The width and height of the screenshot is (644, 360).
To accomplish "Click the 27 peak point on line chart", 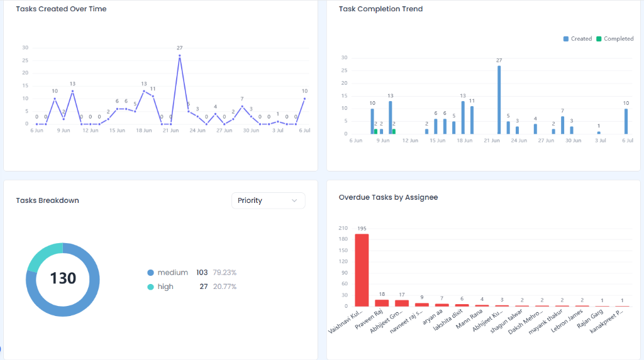I will pyautogui.click(x=179, y=55).
